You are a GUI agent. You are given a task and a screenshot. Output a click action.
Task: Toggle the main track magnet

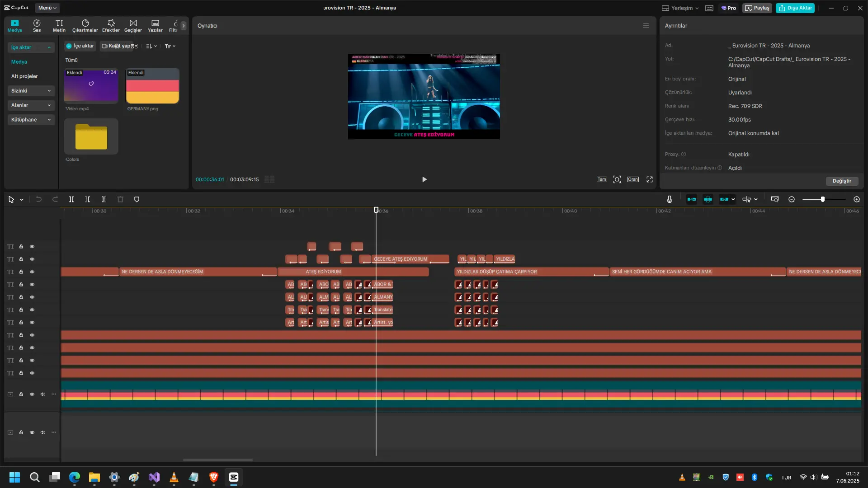click(692, 199)
